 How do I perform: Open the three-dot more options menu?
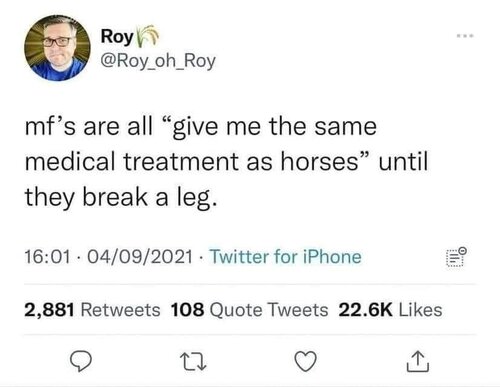point(465,36)
